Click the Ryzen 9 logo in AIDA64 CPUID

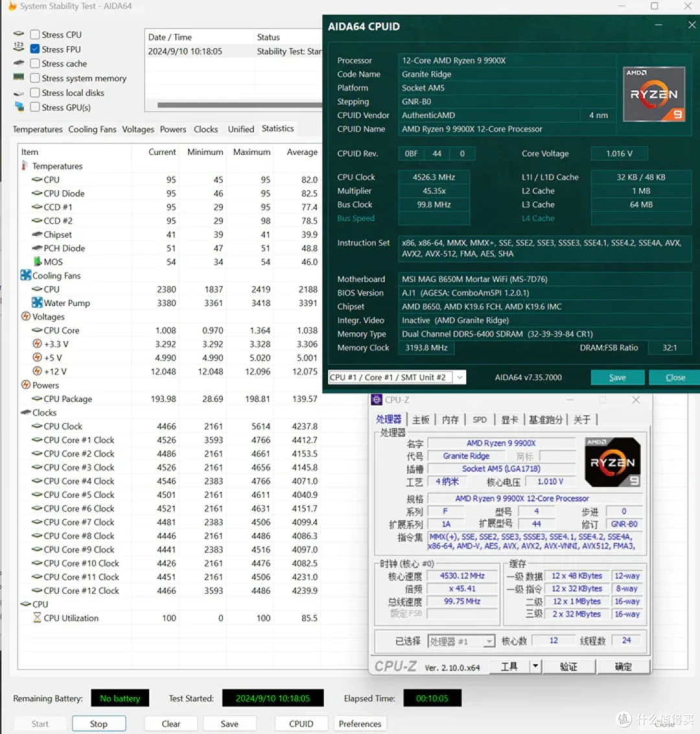[654, 94]
